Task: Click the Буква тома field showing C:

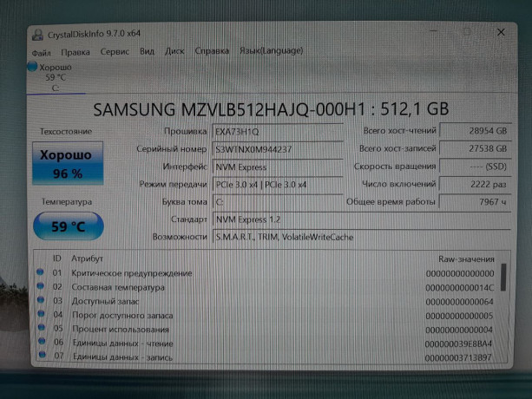Action: click(x=278, y=202)
